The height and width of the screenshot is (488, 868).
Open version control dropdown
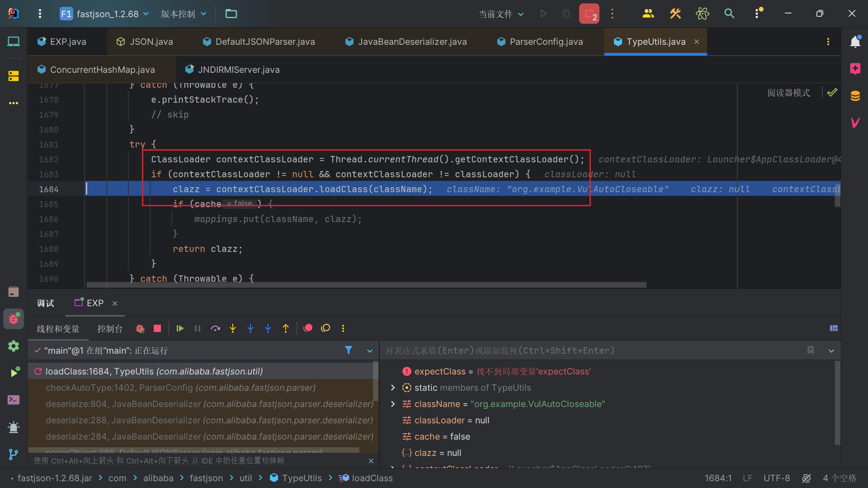pos(184,14)
